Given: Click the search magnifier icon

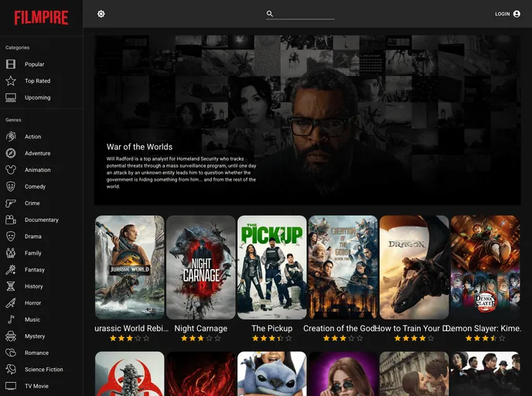Looking at the screenshot, I should tap(270, 14).
